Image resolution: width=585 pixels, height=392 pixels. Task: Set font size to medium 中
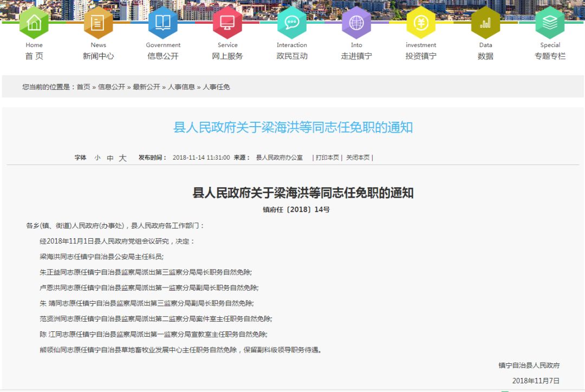coord(110,158)
